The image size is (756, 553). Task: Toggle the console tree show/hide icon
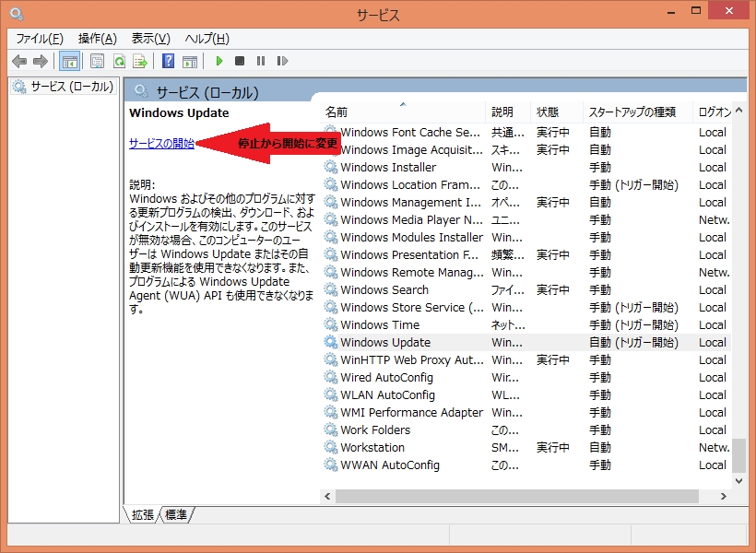[69, 61]
